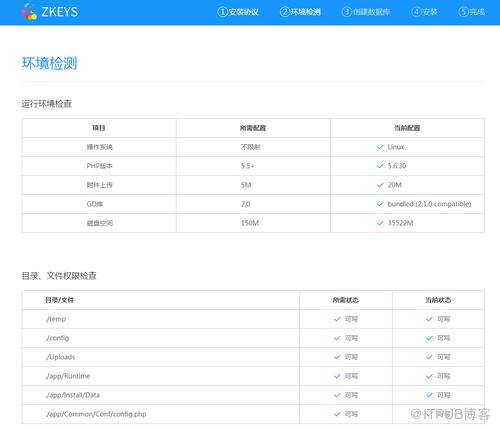Click 所需状态 check mark in config.php row

tap(337, 414)
